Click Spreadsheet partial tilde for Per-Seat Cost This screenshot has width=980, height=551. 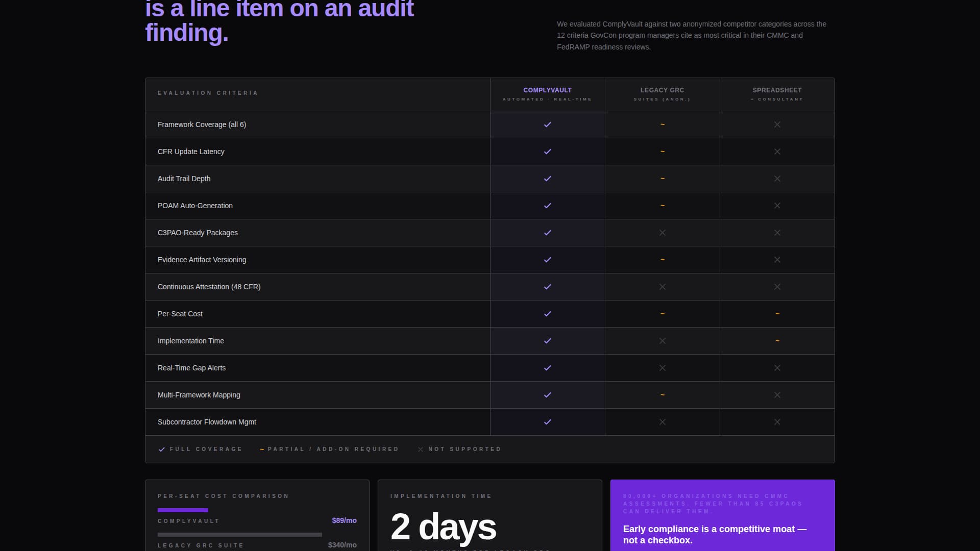click(777, 314)
